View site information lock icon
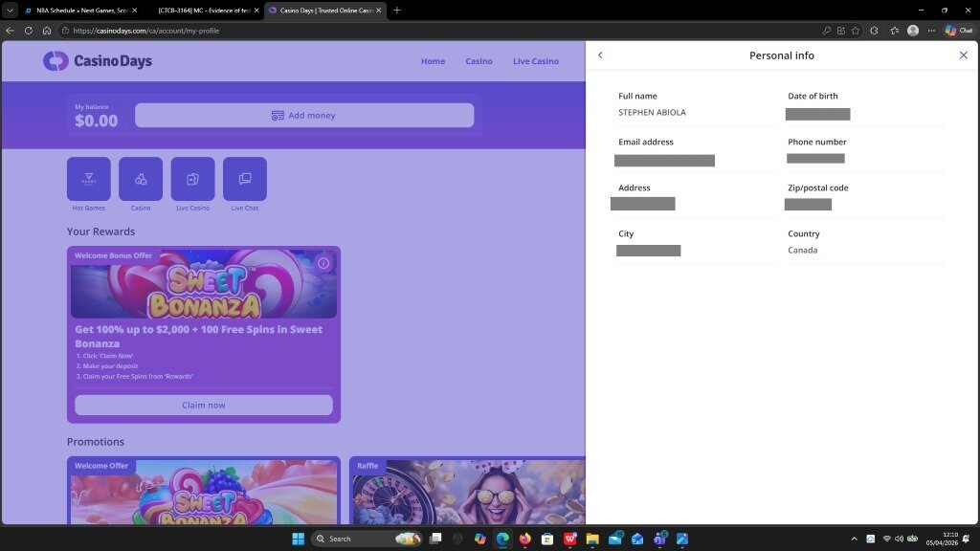Viewport: 980px width, 551px height. pos(65,30)
